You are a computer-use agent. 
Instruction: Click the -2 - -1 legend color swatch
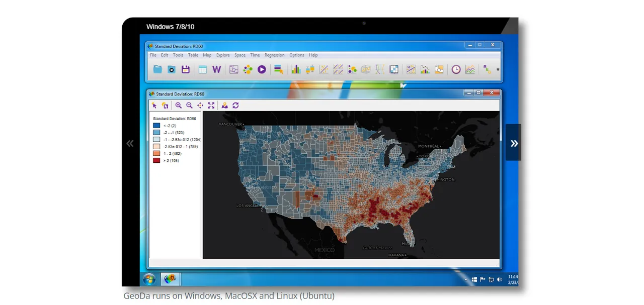pyautogui.click(x=156, y=133)
